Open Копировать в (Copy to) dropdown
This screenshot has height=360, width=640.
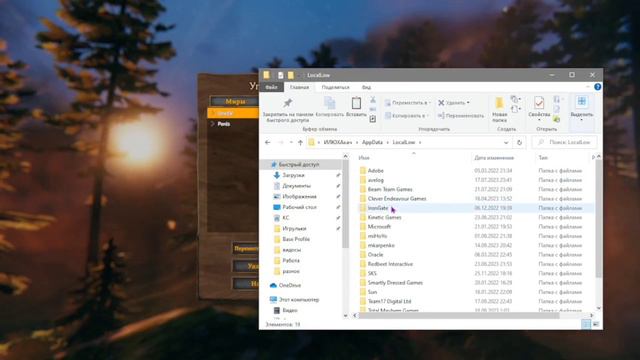coord(406,116)
